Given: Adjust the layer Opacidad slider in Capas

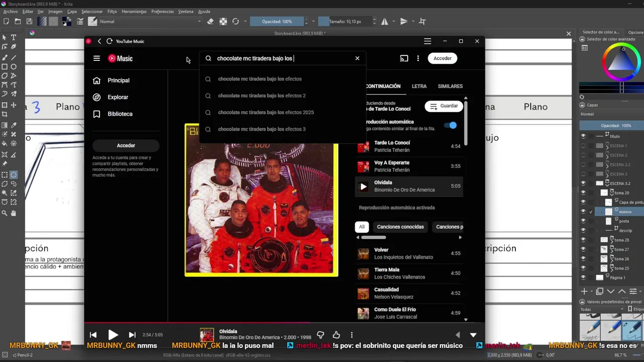Looking at the screenshot, I should click(611, 125).
